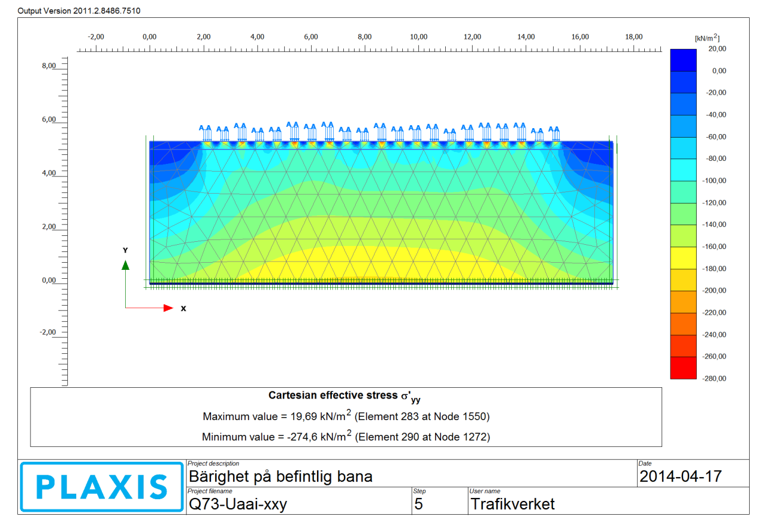Click the vertical ruler label 8,00
The height and width of the screenshot is (532, 767).
(x=49, y=66)
